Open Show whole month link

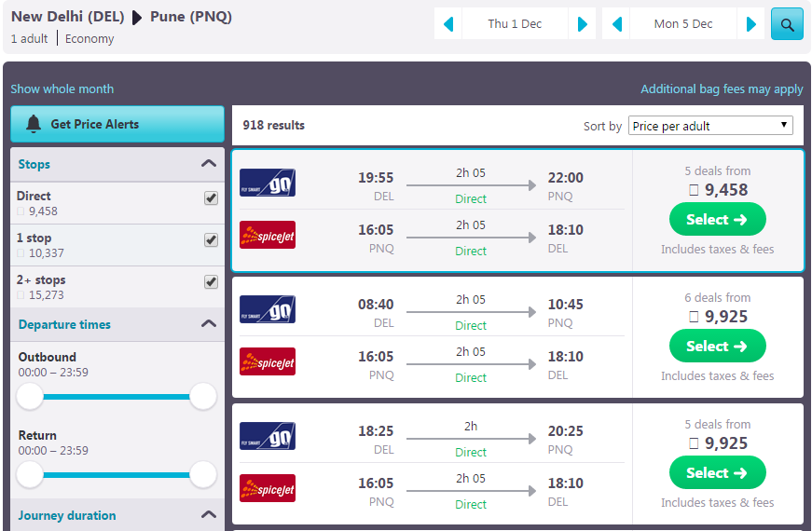coord(62,89)
